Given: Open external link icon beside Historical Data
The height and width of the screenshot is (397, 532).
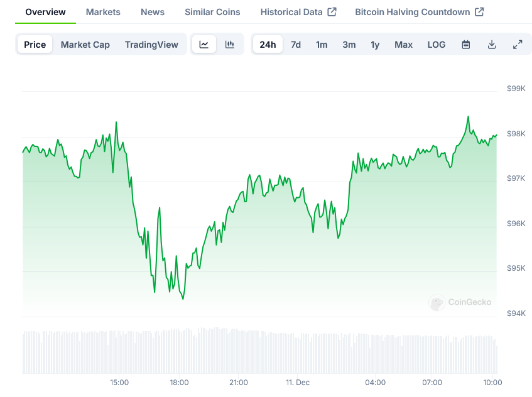Looking at the screenshot, I should pos(332,12).
